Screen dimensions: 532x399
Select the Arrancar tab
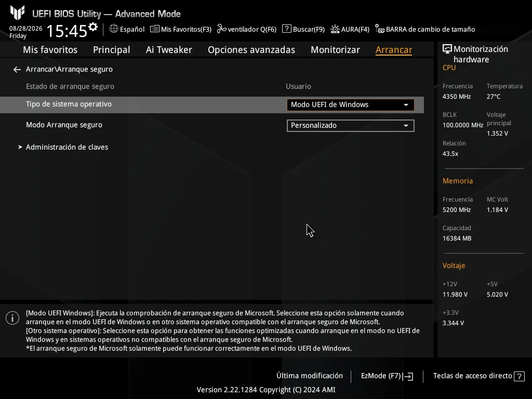[394, 49]
